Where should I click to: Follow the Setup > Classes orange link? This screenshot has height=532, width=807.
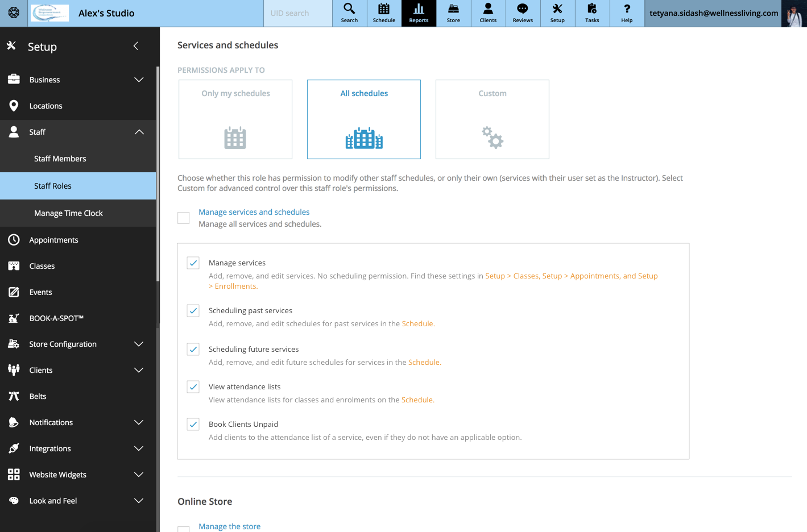coord(512,276)
